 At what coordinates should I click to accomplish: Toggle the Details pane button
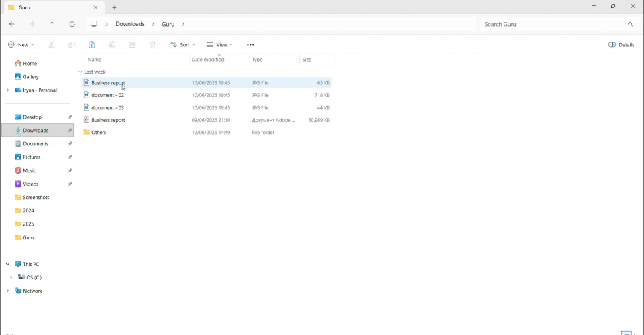tap(621, 45)
